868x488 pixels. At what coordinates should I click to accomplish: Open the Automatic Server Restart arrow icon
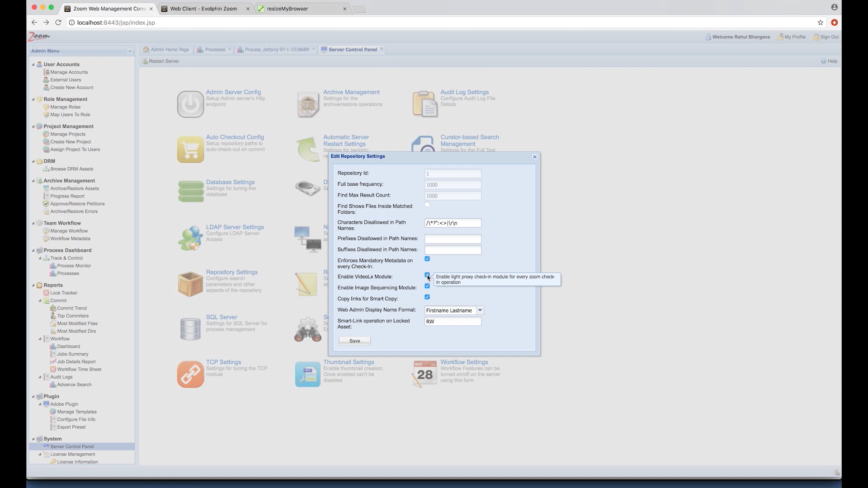tap(308, 149)
